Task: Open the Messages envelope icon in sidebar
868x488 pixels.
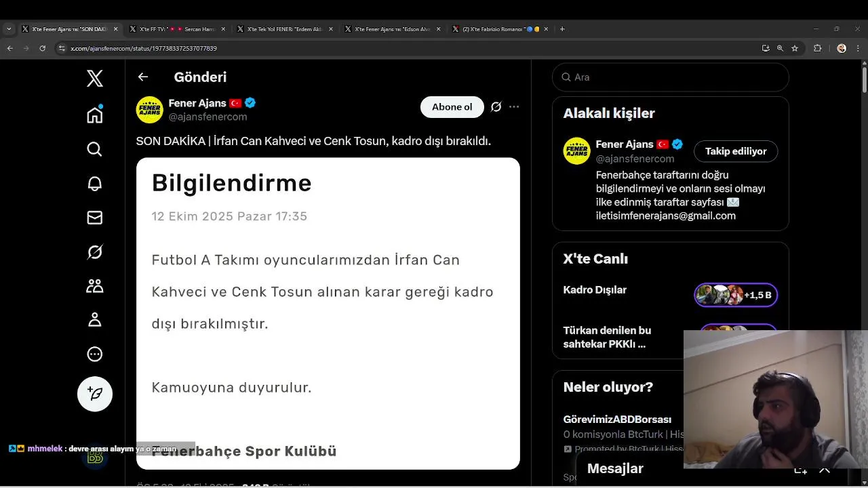Action: coord(95,218)
